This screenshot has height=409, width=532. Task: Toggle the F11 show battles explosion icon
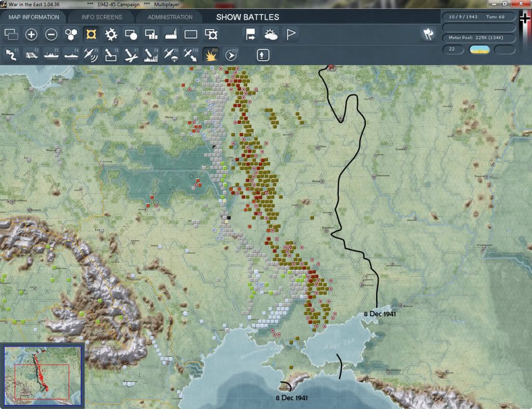pos(211,55)
